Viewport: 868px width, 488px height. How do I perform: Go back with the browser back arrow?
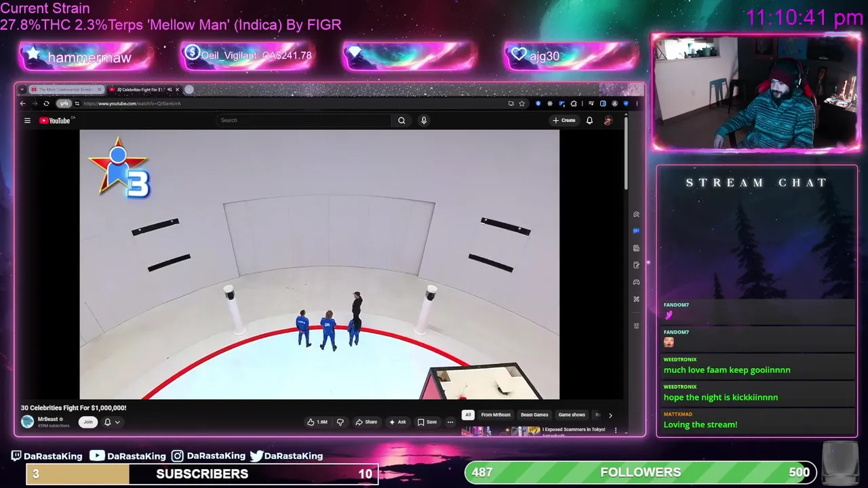click(22, 104)
